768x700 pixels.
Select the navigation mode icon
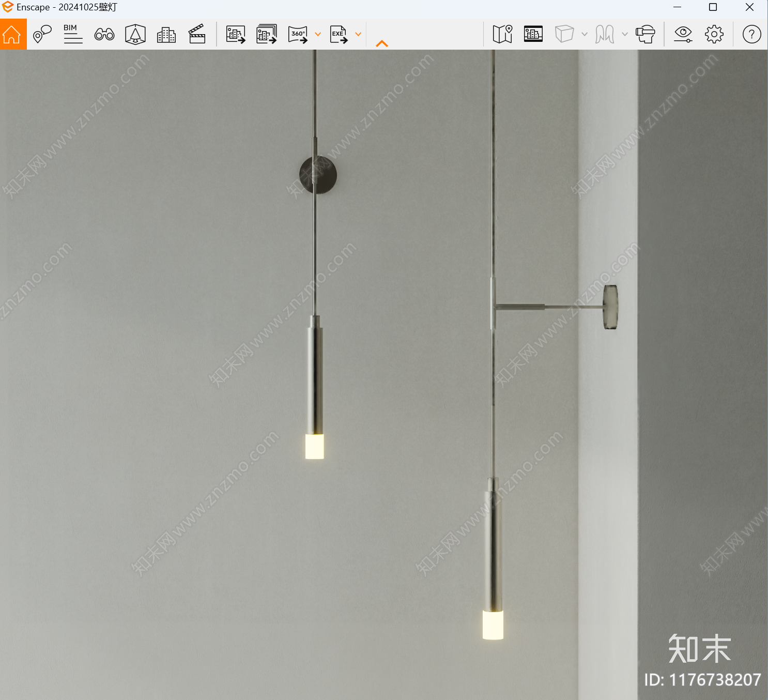[605, 34]
